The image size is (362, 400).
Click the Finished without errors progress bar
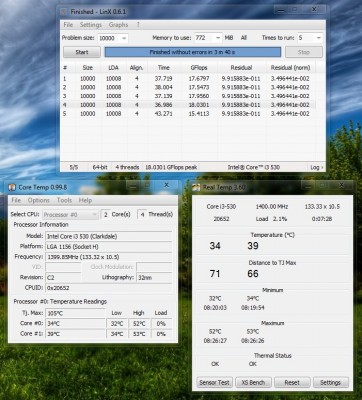193,52
